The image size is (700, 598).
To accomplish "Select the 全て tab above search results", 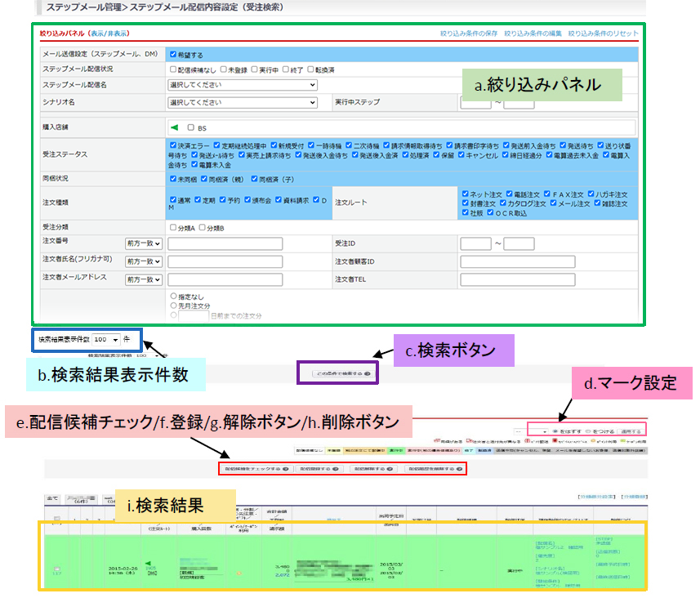I will (51, 496).
